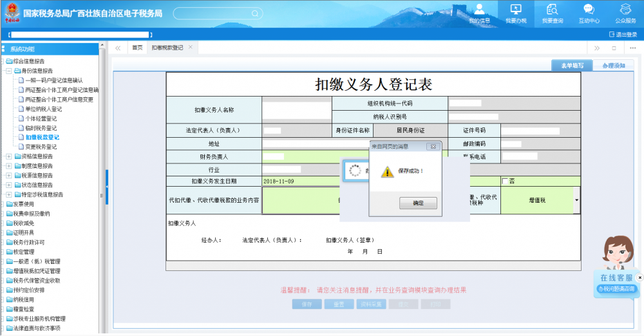
Task: Click the top search input field
Action: 213,13
